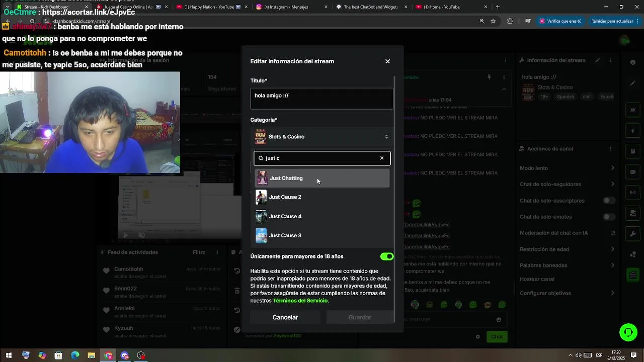The width and height of the screenshot is (644, 362).
Task: Clear the category search field
Action: [382, 158]
